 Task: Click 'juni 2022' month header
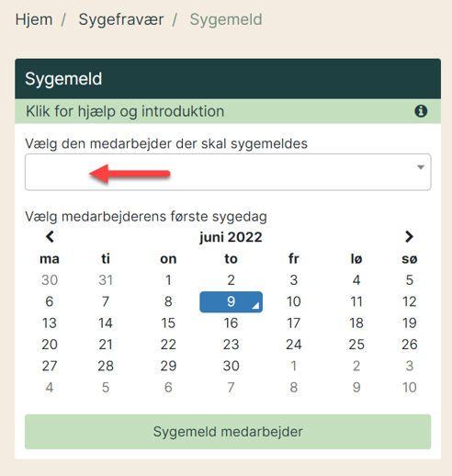pyautogui.click(x=231, y=237)
